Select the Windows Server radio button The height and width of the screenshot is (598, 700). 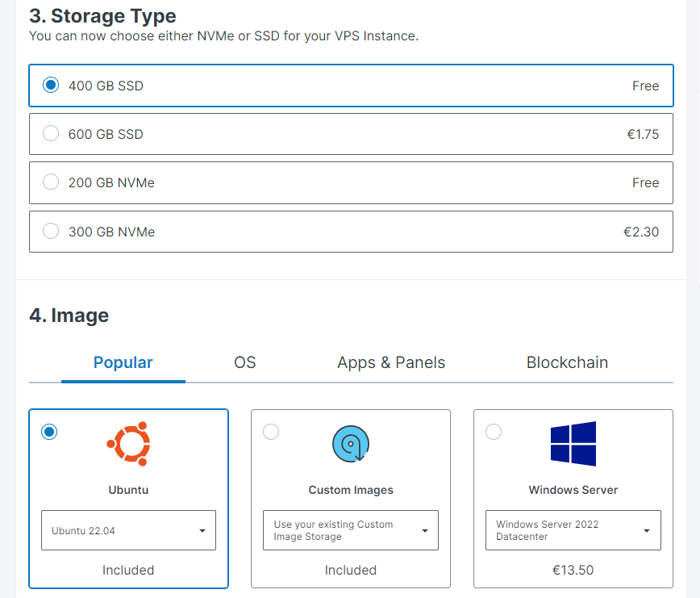click(494, 433)
